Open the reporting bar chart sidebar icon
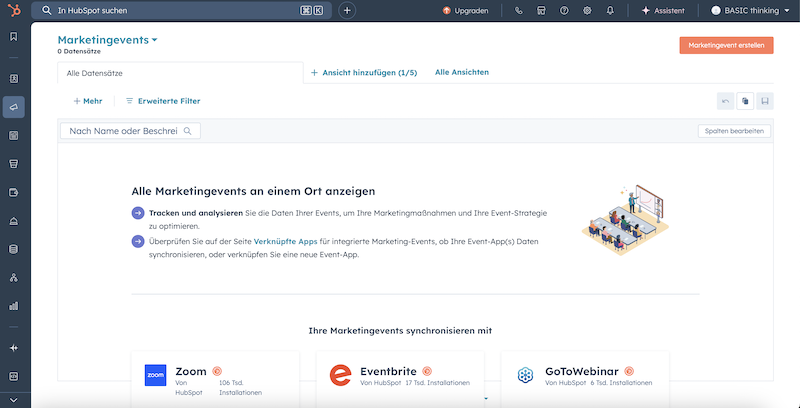Screen dimensions: 800x408 click(x=13, y=306)
